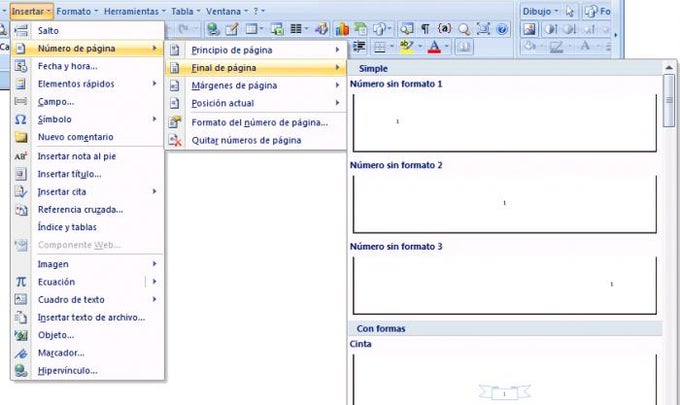Click the globe icon beside Hipervínculo

(20, 371)
